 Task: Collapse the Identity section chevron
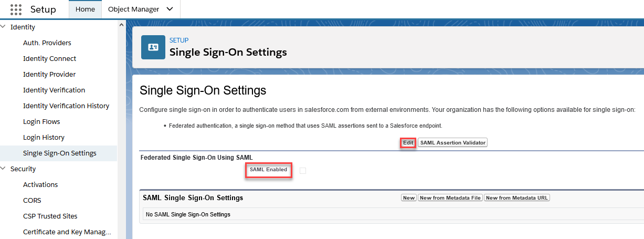click(x=4, y=27)
